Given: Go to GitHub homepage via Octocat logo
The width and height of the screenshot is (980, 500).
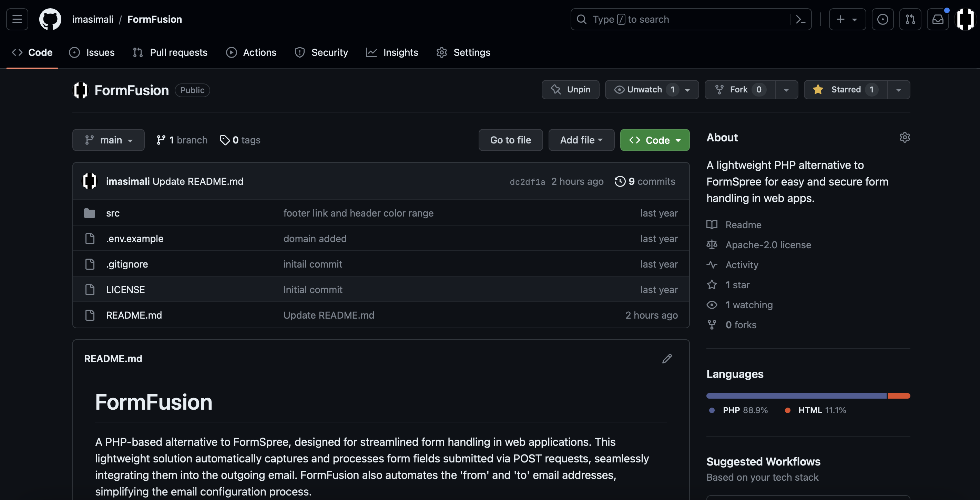Looking at the screenshot, I should tap(50, 19).
